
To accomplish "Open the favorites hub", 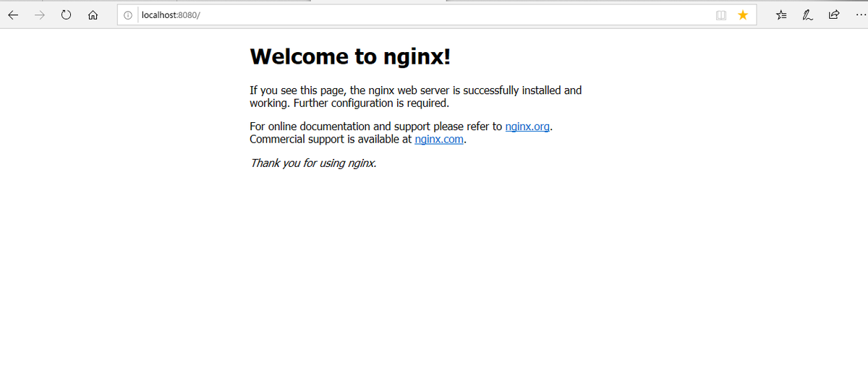I will tap(782, 15).
